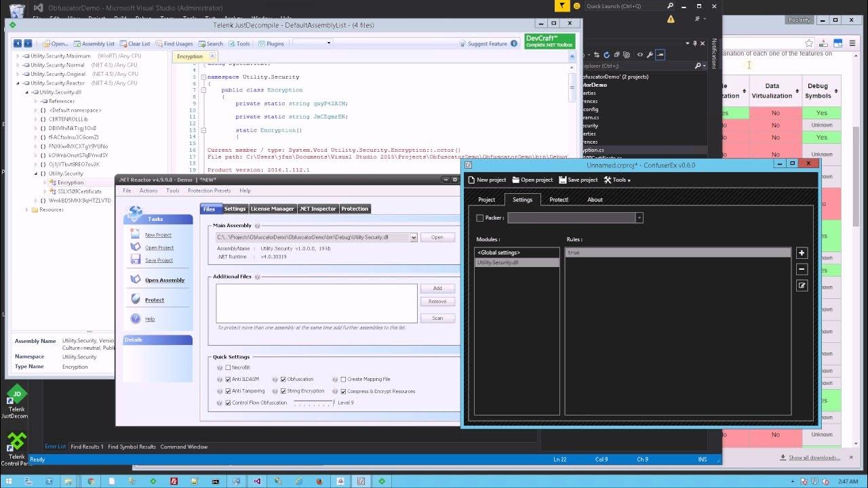
Task: Switch to the Protect! tab in ConfuserEx
Action: 559,199
